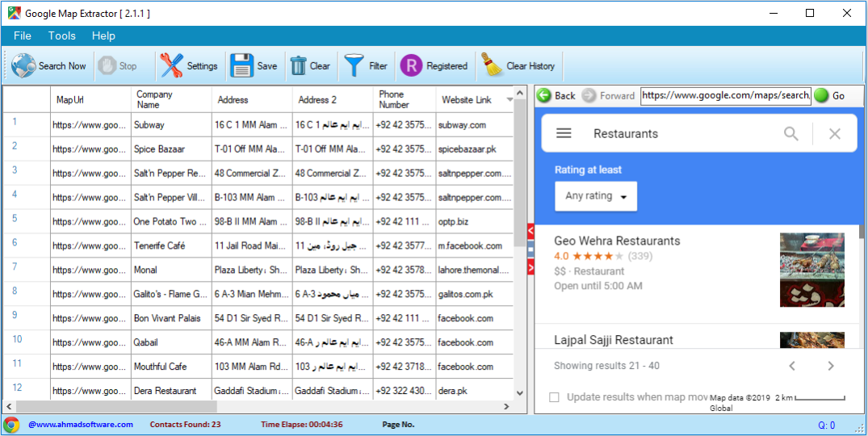
Task: Open the Geo Wehra Restaurants listing
Action: [x=617, y=241]
